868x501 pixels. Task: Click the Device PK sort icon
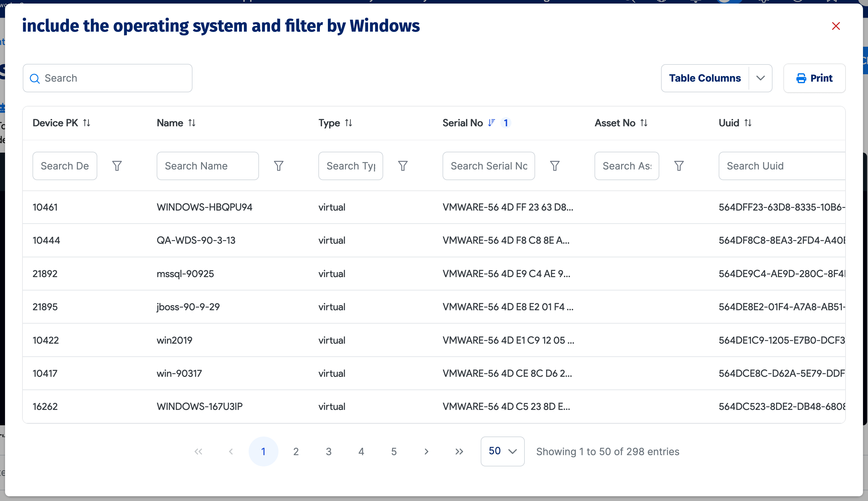pyautogui.click(x=87, y=123)
